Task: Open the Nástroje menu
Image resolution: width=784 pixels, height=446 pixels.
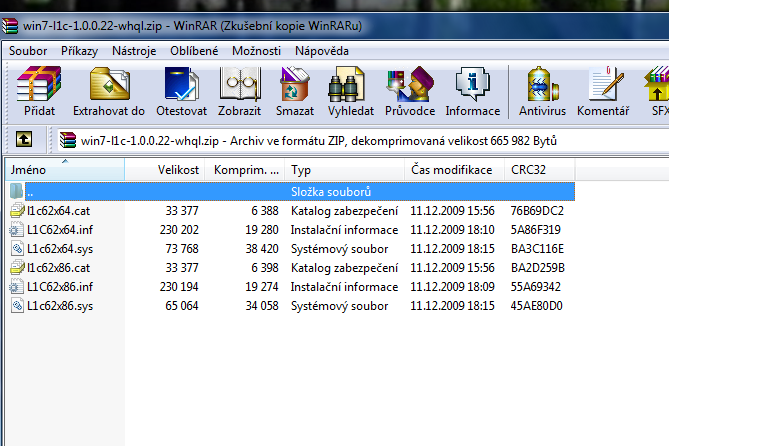Action: tap(134, 51)
